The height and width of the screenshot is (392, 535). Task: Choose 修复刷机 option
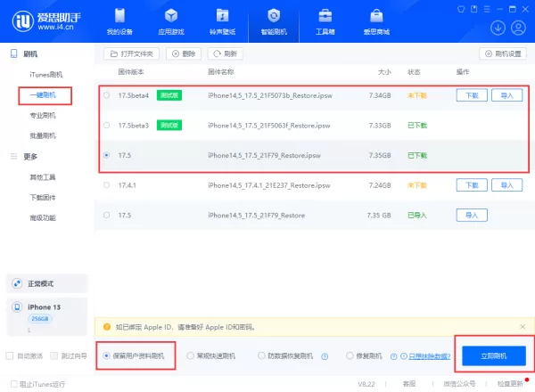coord(350,355)
